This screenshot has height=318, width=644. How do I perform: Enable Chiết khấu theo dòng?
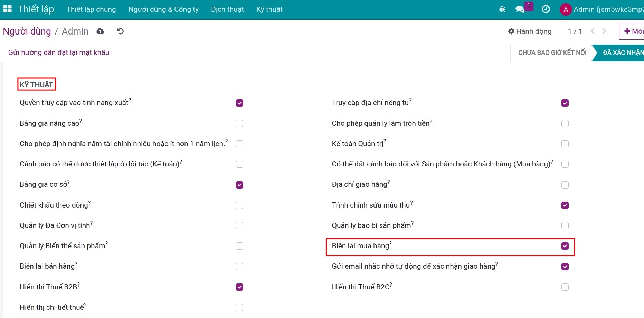tap(239, 205)
